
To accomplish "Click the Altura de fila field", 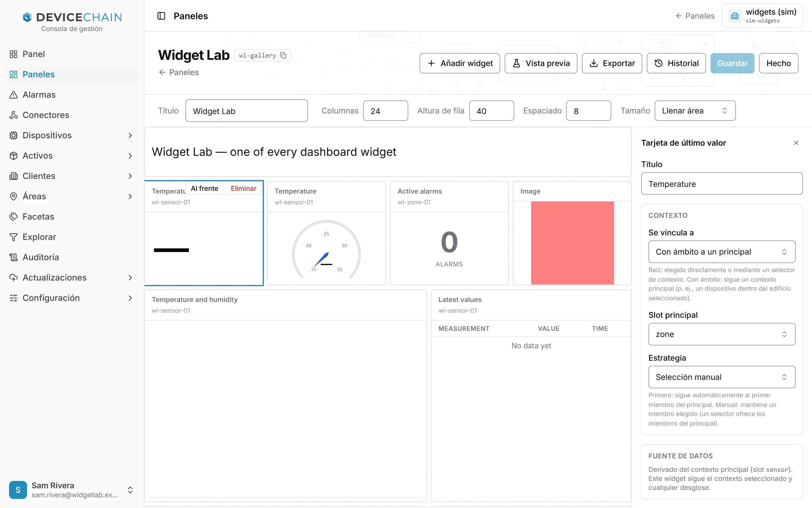I will tap(491, 111).
